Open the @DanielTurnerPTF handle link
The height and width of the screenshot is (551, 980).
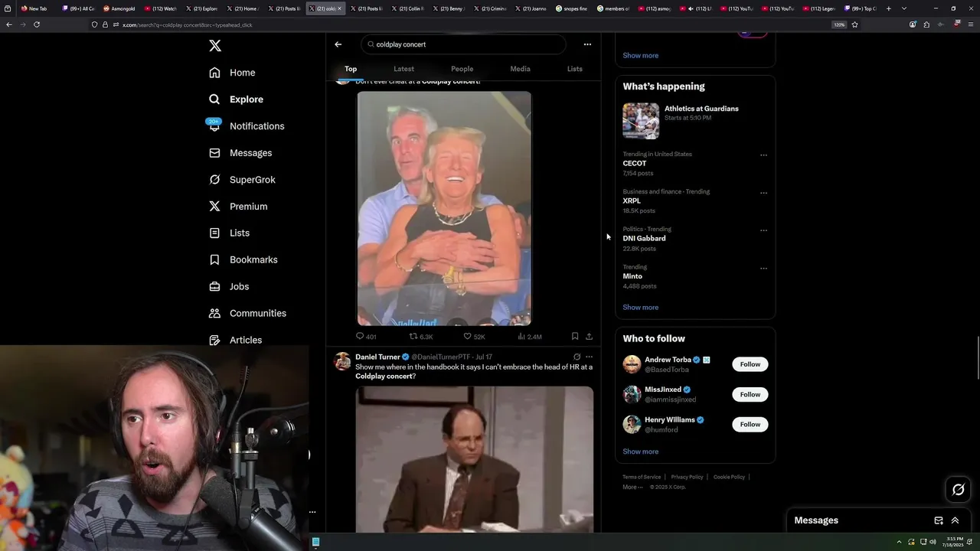click(x=441, y=357)
